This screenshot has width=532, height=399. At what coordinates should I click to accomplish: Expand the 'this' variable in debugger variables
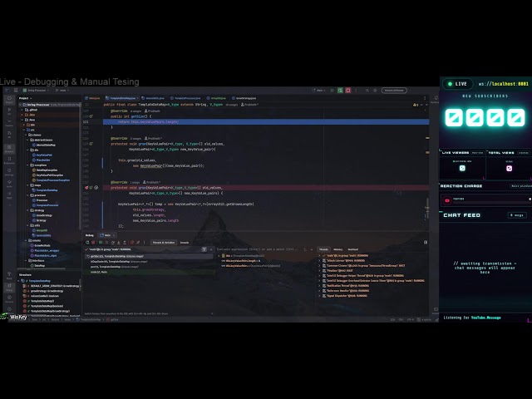pyautogui.click(x=219, y=256)
